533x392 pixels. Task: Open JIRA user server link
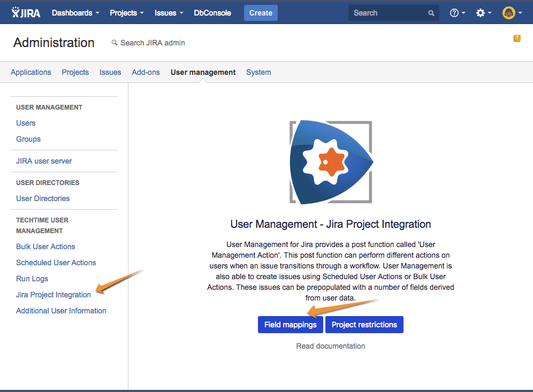pos(44,161)
